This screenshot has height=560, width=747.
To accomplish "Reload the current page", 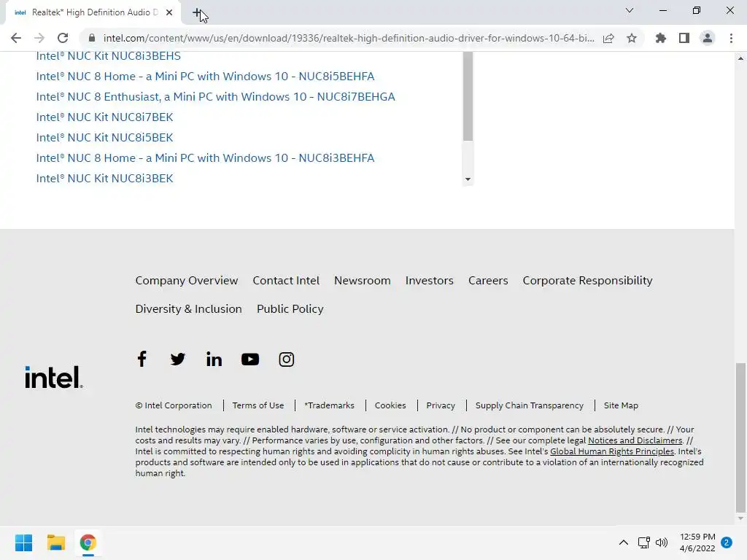I will tap(63, 38).
